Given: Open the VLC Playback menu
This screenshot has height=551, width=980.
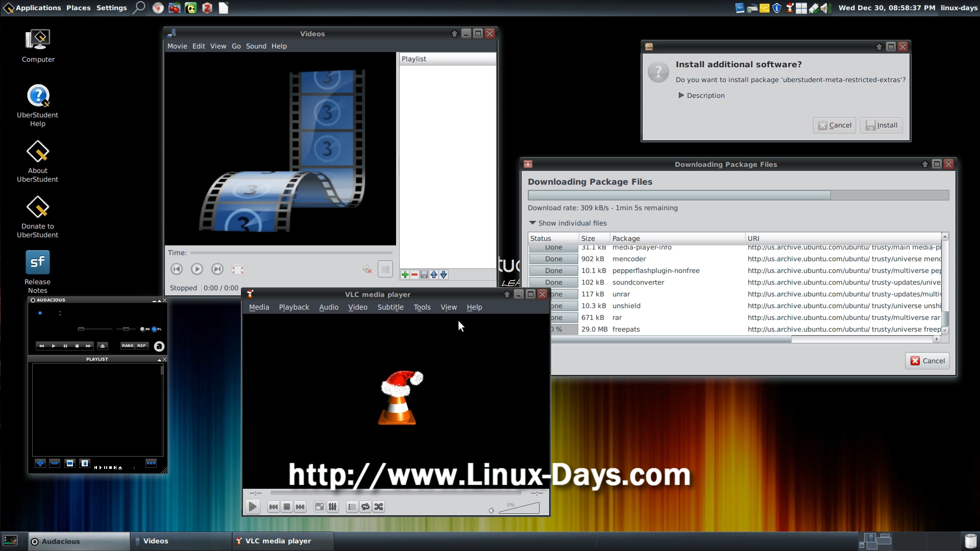Looking at the screenshot, I should [x=294, y=307].
